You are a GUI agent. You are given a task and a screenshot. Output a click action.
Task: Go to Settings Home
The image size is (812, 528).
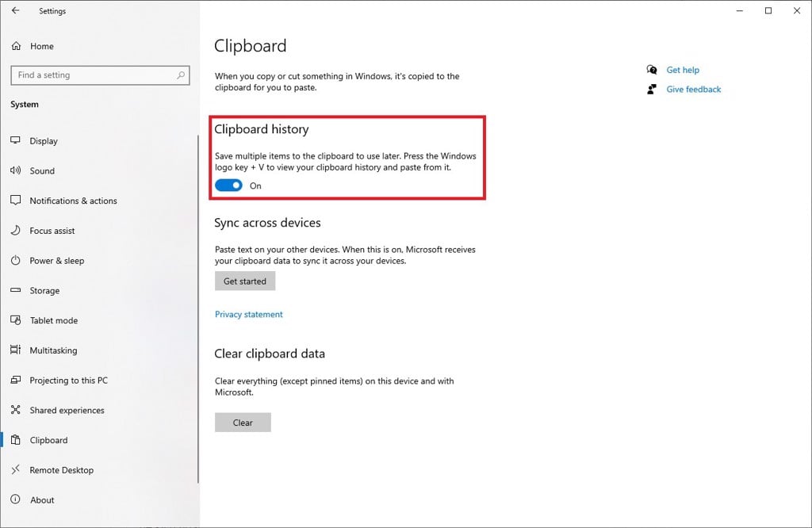point(41,46)
